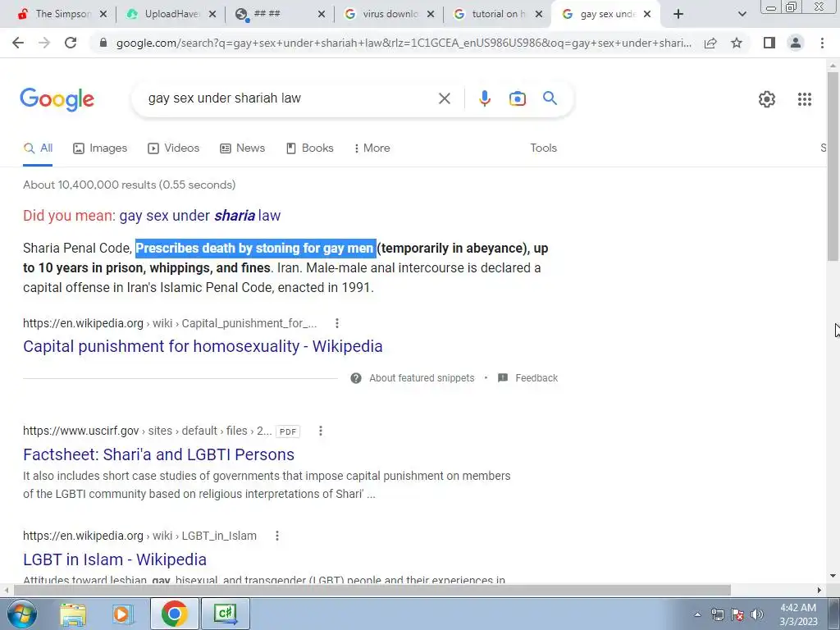Open Windows Media Player from taskbar
This screenshot has width=840, height=630.
pos(121,614)
